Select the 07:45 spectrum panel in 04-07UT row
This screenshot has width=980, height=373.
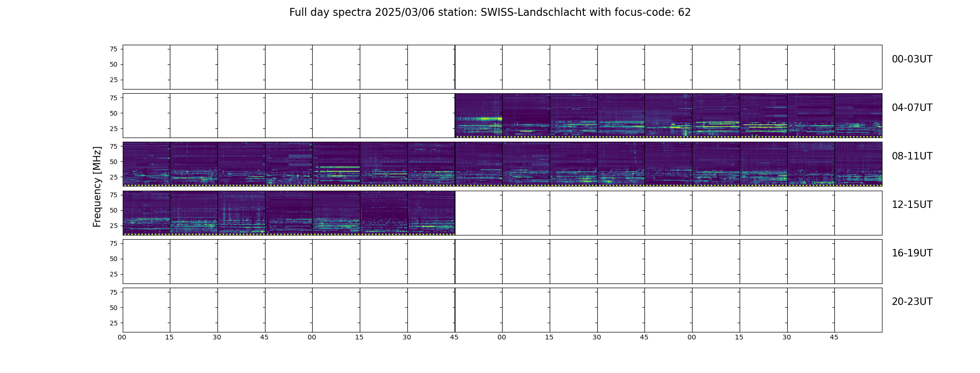click(x=859, y=116)
